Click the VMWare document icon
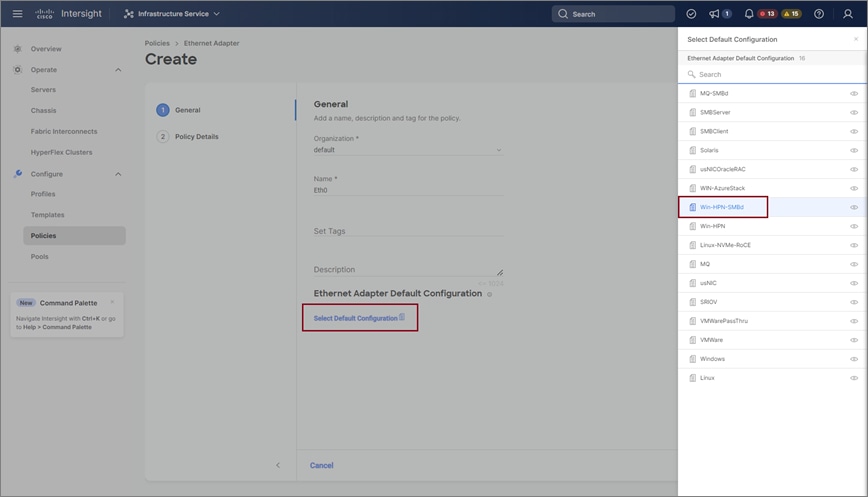 click(692, 340)
